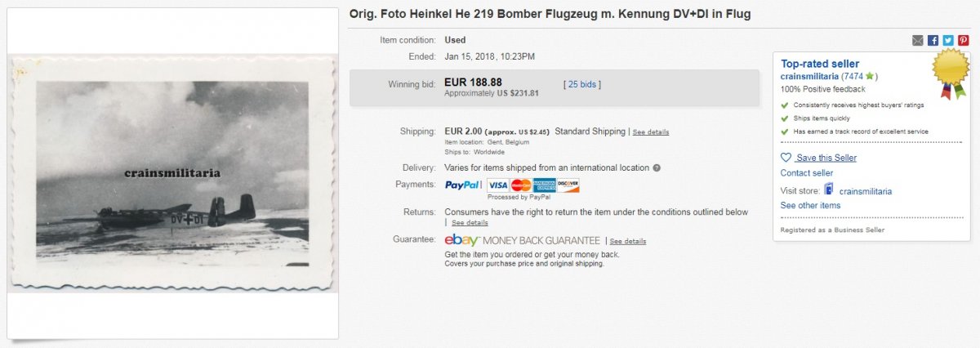
Task: Open Returns 'See details' link
Action: pos(470,222)
